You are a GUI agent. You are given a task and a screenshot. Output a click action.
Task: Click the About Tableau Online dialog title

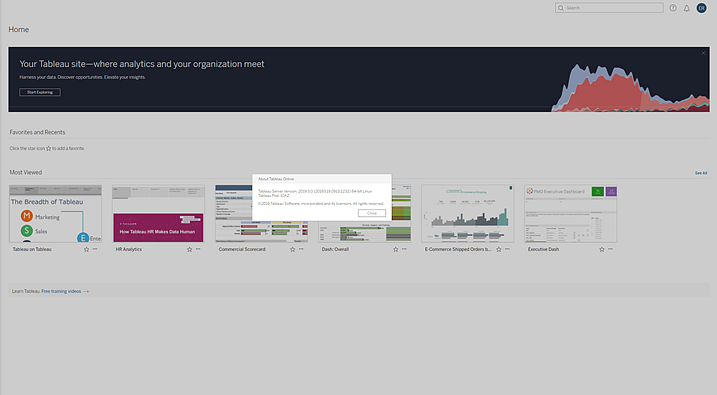tap(276, 179)
